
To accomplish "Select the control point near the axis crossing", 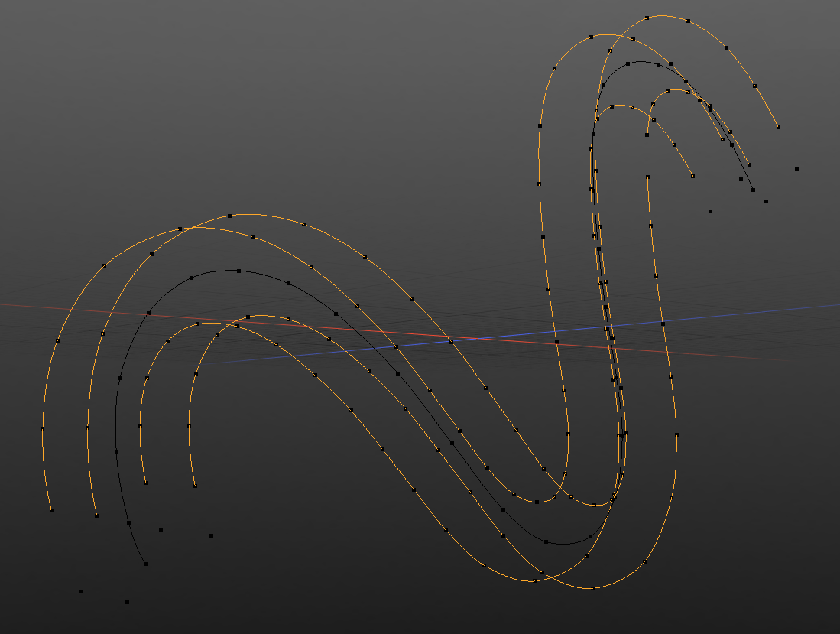I will pos(449,343).
